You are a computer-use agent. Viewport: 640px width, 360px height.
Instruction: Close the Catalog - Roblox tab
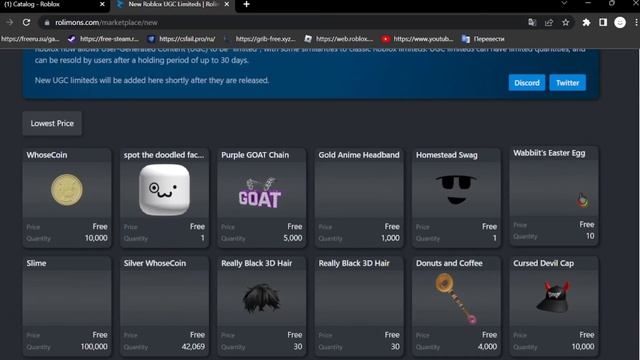[x=102, y=4]
